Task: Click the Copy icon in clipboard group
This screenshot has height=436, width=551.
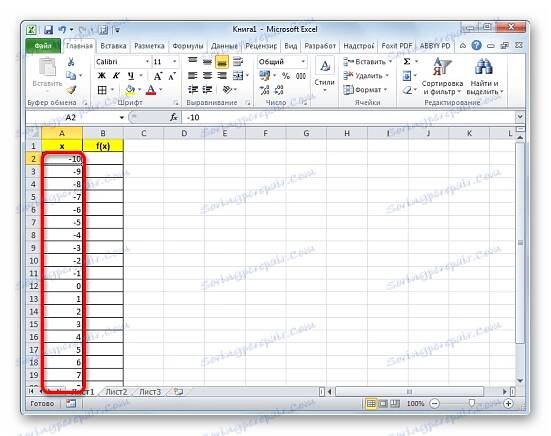Action: click(71, 76)
